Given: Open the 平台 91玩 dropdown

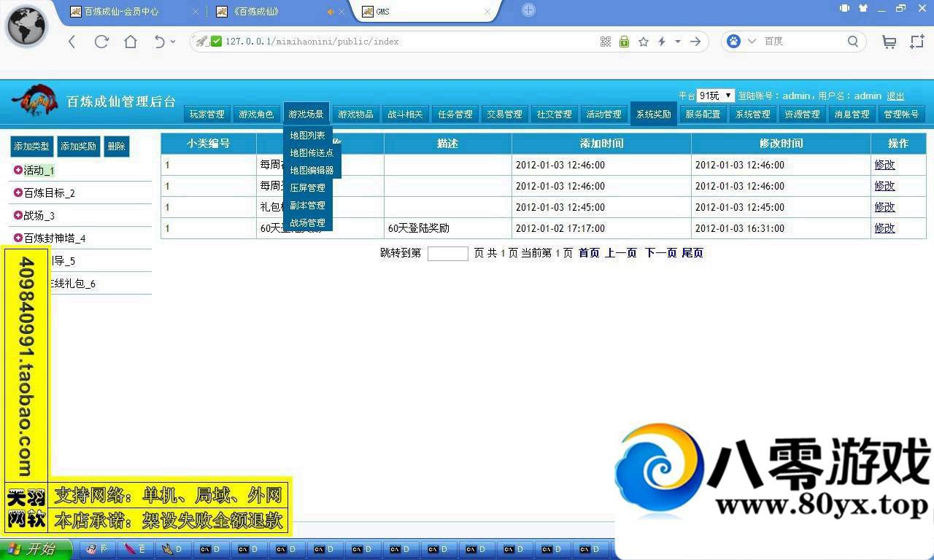Looking at the screenshot, I should pos(715,96).
